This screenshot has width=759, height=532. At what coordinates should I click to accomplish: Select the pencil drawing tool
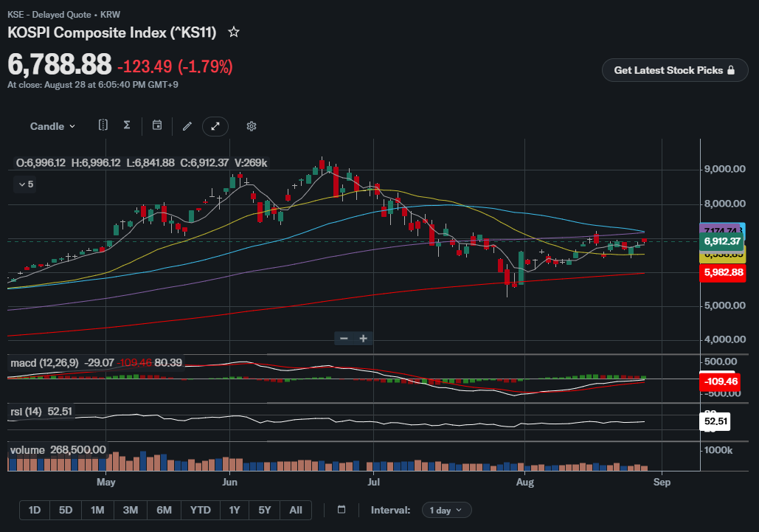[187, 126]
